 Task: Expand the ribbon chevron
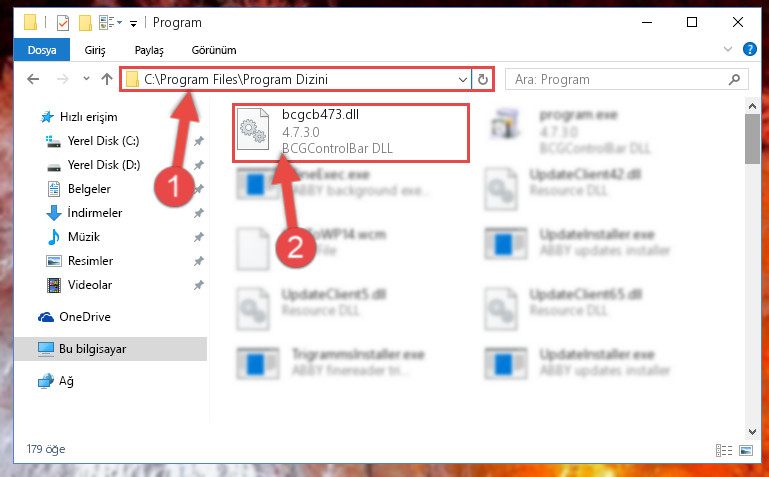[728, 49]
